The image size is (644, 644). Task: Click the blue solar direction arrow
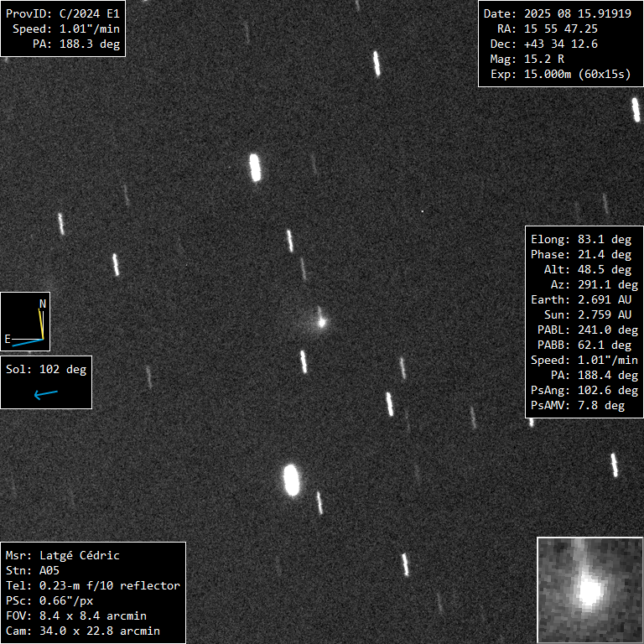point(45,395)
